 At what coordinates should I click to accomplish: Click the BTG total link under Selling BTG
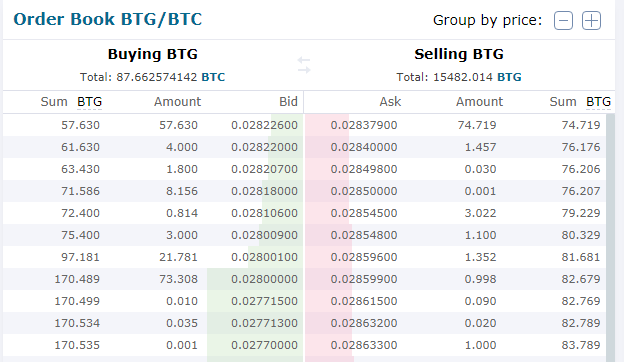click(509, 77)
